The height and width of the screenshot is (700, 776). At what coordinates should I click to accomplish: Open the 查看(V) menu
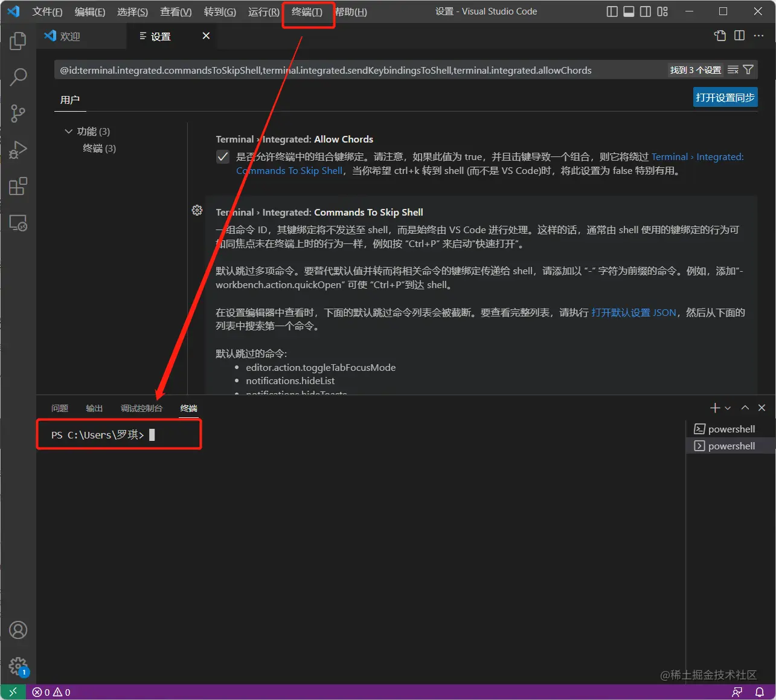[176, 12]
